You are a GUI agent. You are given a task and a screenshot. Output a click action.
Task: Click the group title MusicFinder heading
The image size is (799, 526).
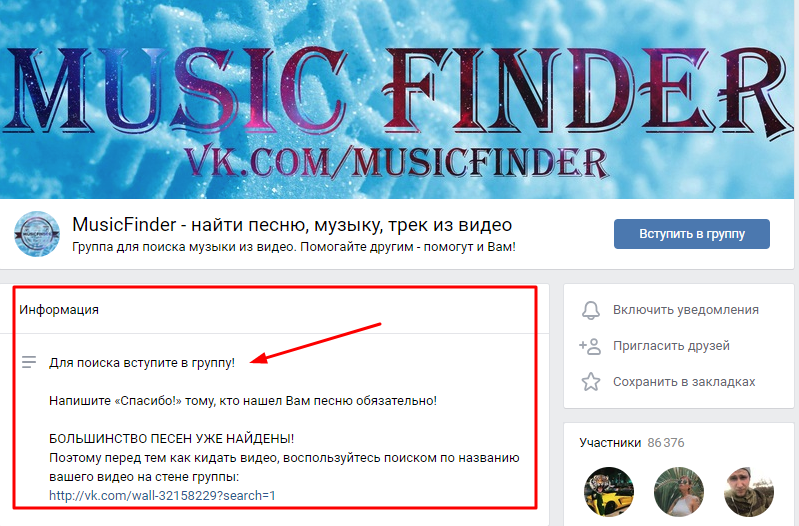(292, 224)
